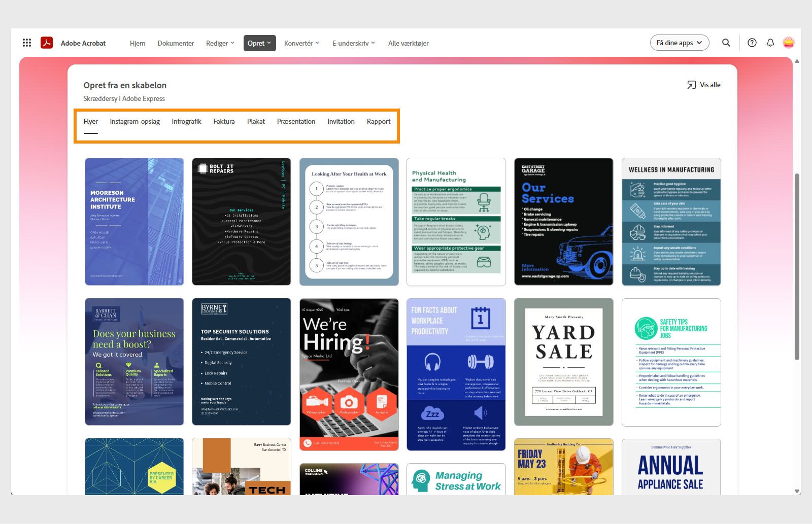Open the notifications bell icon
The width and height of the screenshot is (812, 524).
(x=770, y=43)
